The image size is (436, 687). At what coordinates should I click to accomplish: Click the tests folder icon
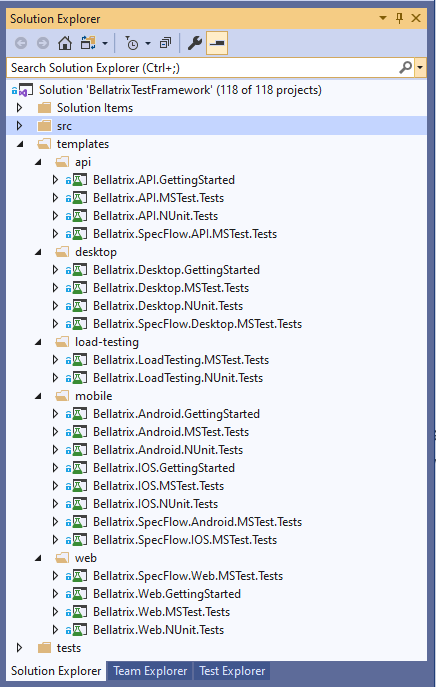pyautogui.click(x=44, y=648)
